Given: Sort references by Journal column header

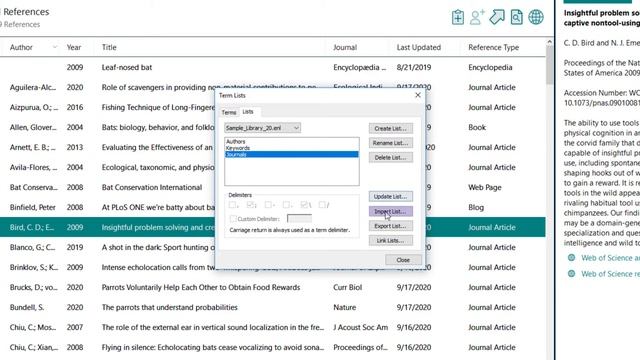Looking at the screenshot, I should click(x=345, y=47).
